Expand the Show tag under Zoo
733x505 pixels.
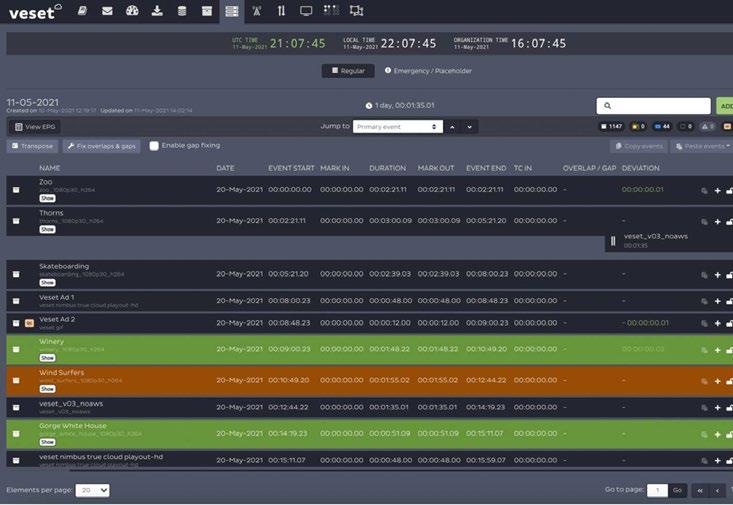tap(47, 198)
